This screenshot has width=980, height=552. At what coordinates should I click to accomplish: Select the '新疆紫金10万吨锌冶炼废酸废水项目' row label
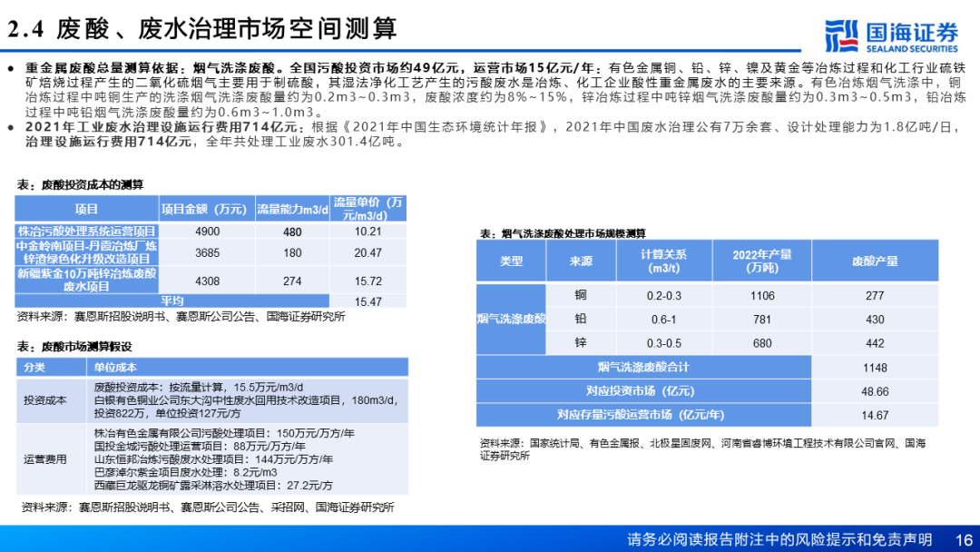click(86, 280)
